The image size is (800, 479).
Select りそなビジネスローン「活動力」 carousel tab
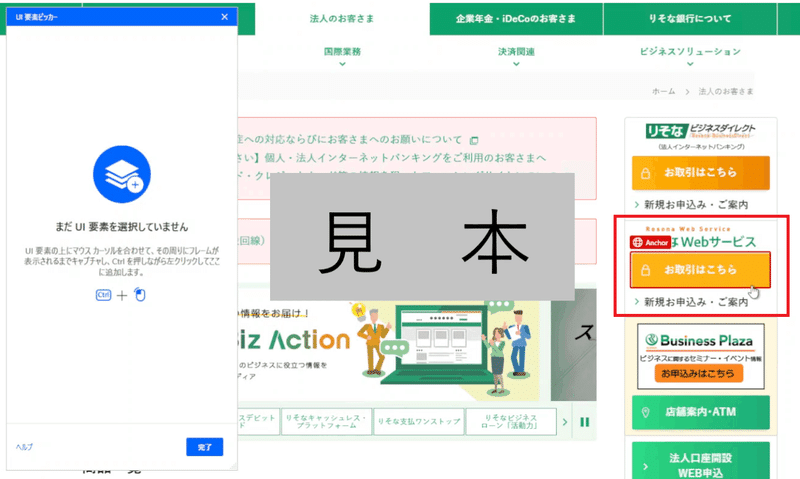click(511, 421)
